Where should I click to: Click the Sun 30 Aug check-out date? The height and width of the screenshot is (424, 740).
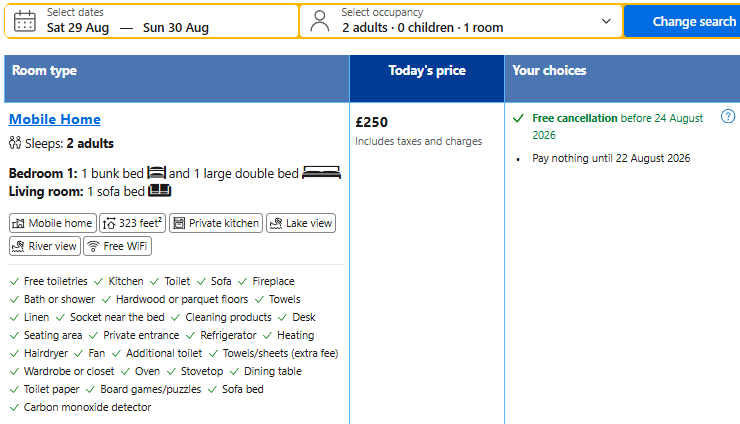(176, 28)
